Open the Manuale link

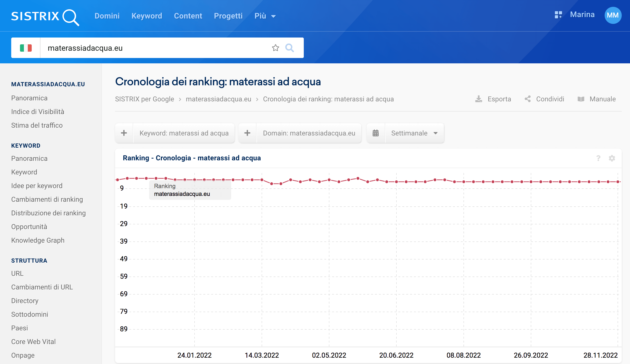[x=602, y=99]
